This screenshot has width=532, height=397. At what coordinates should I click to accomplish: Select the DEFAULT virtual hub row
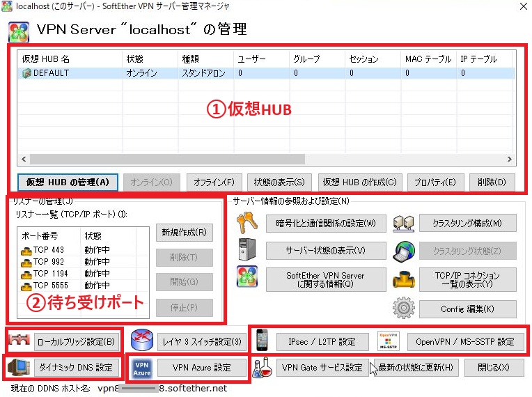pos(267,73)
